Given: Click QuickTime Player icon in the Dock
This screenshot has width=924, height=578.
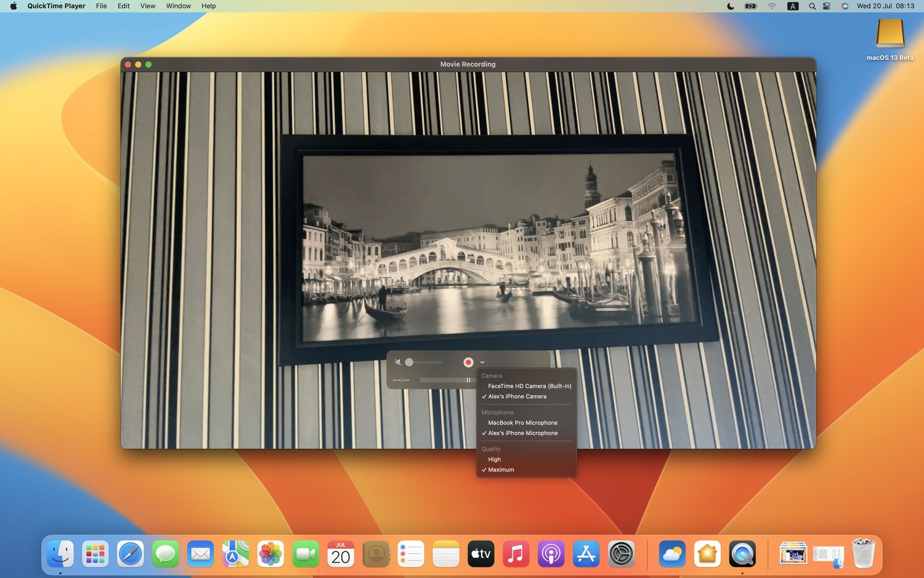Looking at the screenshot, I should [742, 554].
